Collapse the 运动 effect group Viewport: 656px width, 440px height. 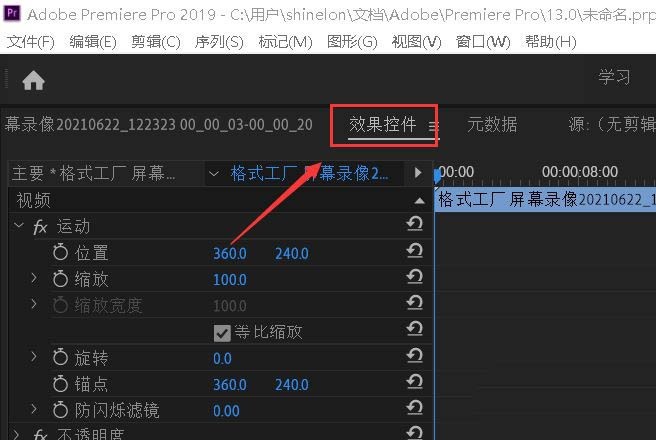point(18,227)
